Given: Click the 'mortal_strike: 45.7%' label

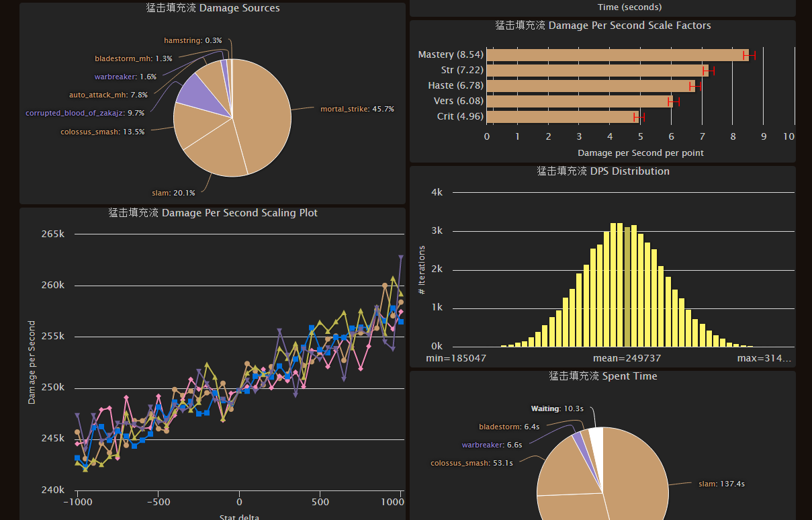Looking at the screenshot, I should coord(357,109).
